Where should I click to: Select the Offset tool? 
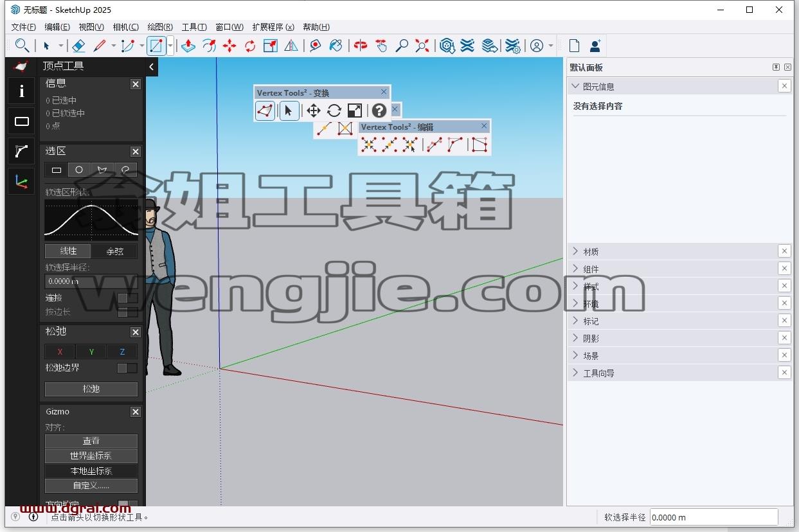pos(209,46)
